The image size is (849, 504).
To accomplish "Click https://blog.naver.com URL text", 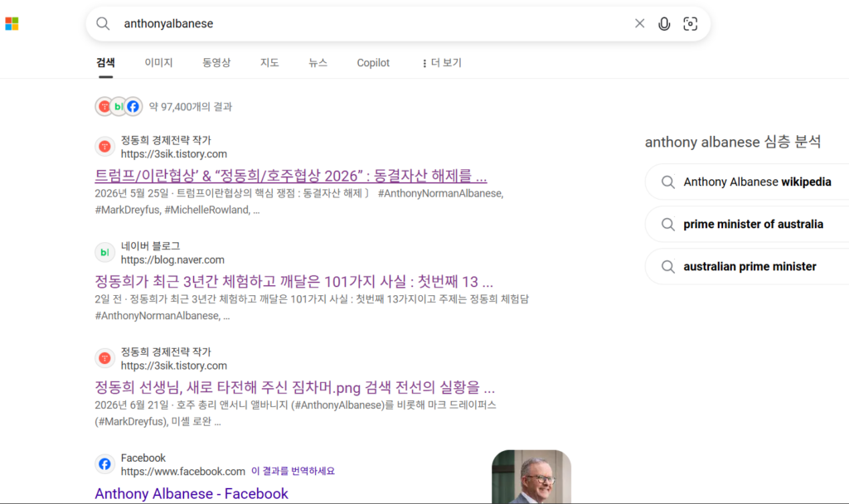I will tap(172, 259).
